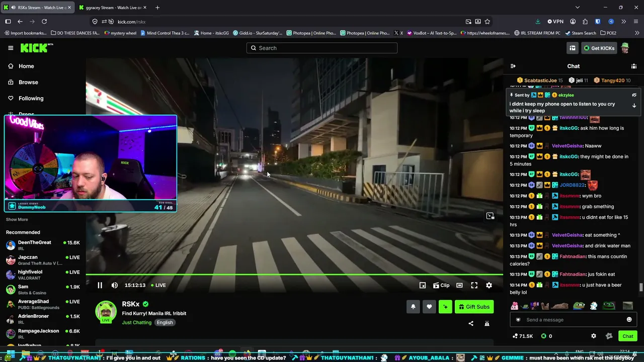
Task: Turn on notifications with the bell
Action: tap(413, 307)
